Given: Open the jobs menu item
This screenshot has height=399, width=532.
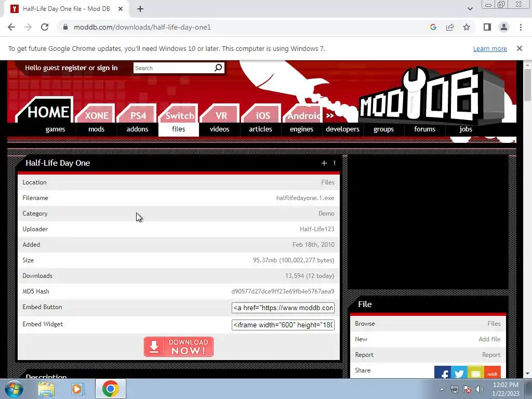Looking at the screenshot, I should tap(466, 129).
